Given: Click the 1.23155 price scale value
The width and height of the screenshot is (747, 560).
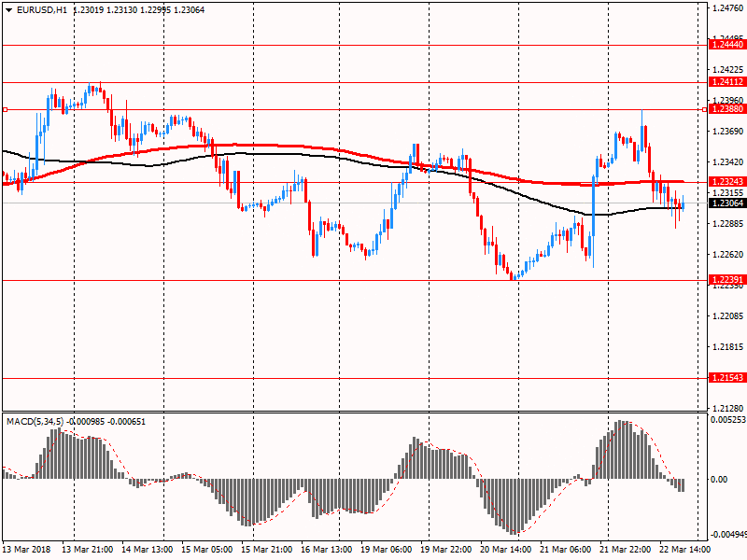Looking at the screenshot, I should coord(728,193).
